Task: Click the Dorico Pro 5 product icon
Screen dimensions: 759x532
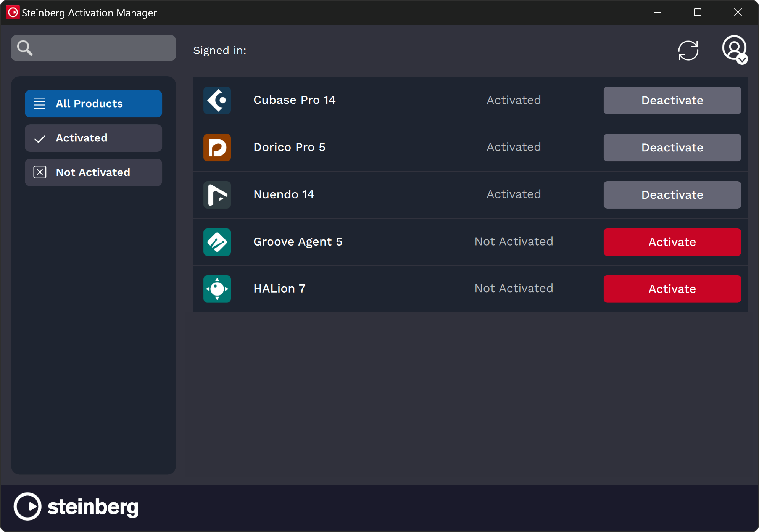Action: tap(217, 148)
